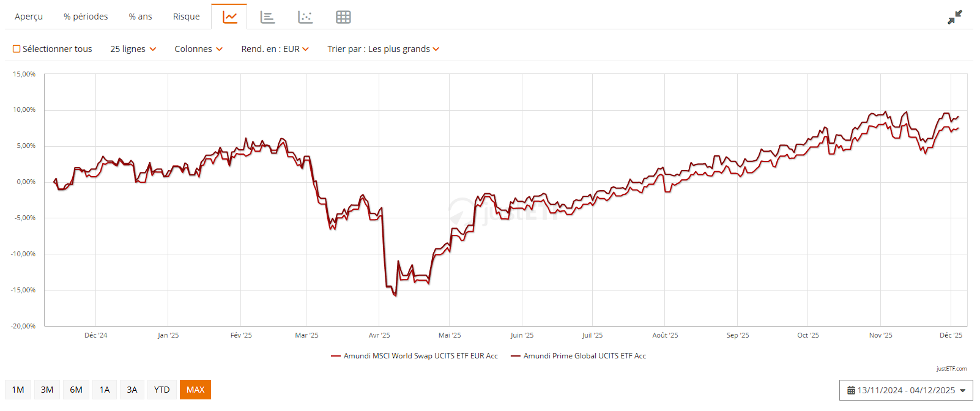
Task: Click the collapse fullscreen arrows icon
Action: pyautogui.click(x=954, y=17)
